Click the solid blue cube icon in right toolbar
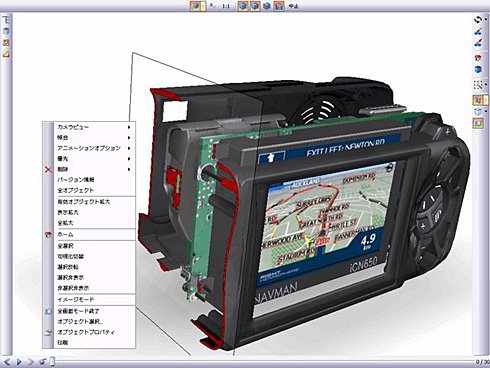The height and width of the screenshot is (368, 490). click(478, 69)
